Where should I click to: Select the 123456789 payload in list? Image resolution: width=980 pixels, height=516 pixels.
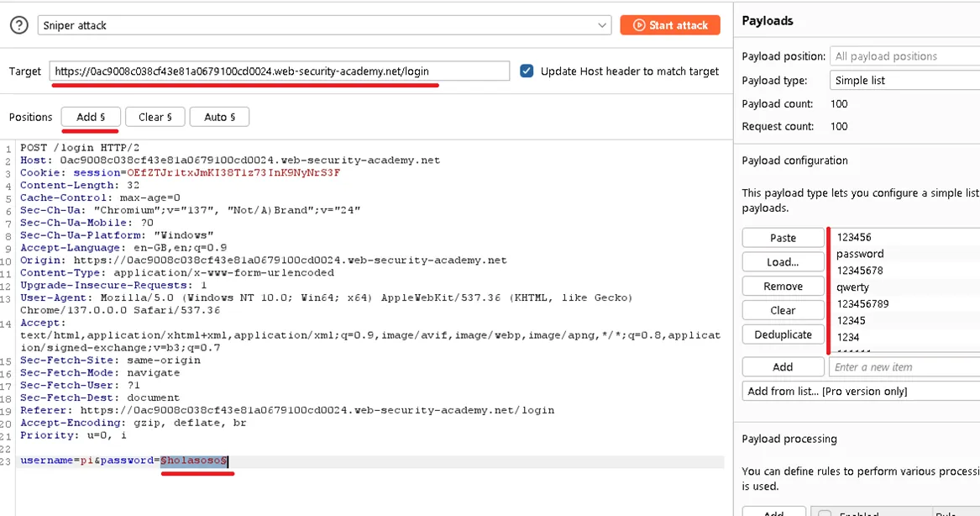[x=862, y=303]
